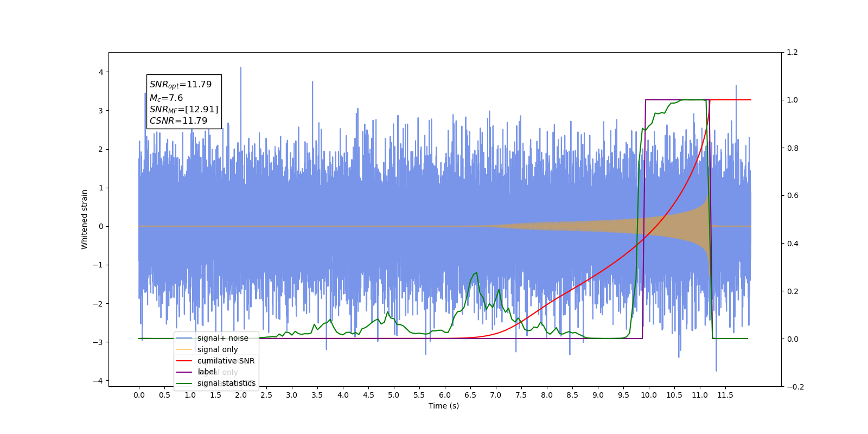Image resolution: width=868 pixels, height=434 pixels.
Task: Click the SNRMF=[12.91] annotation text
Action: pos(184,110)
